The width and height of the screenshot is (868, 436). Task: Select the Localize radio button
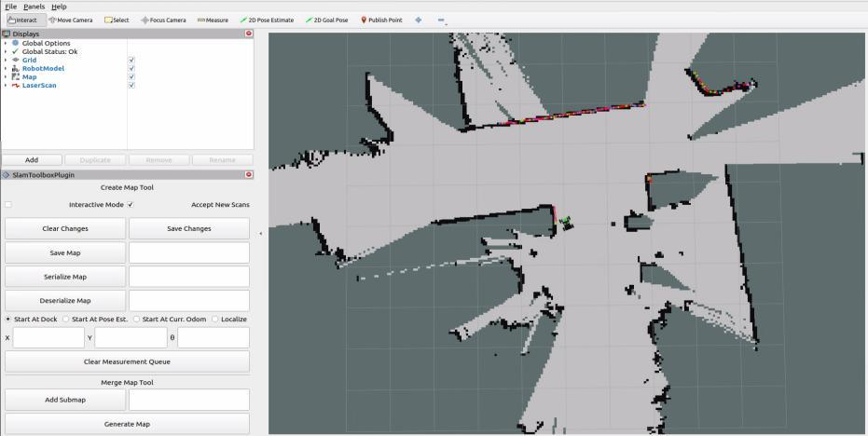pyautogui.click(x=214, y=320)
